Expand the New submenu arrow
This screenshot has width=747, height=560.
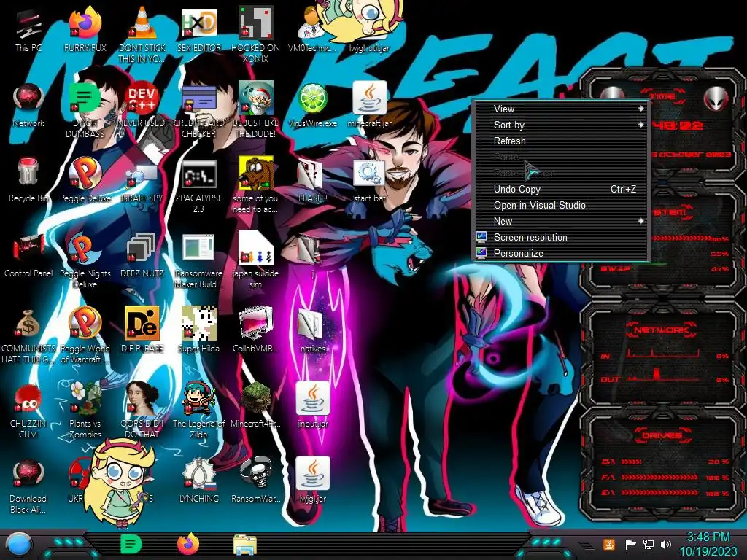click(640, 221)
